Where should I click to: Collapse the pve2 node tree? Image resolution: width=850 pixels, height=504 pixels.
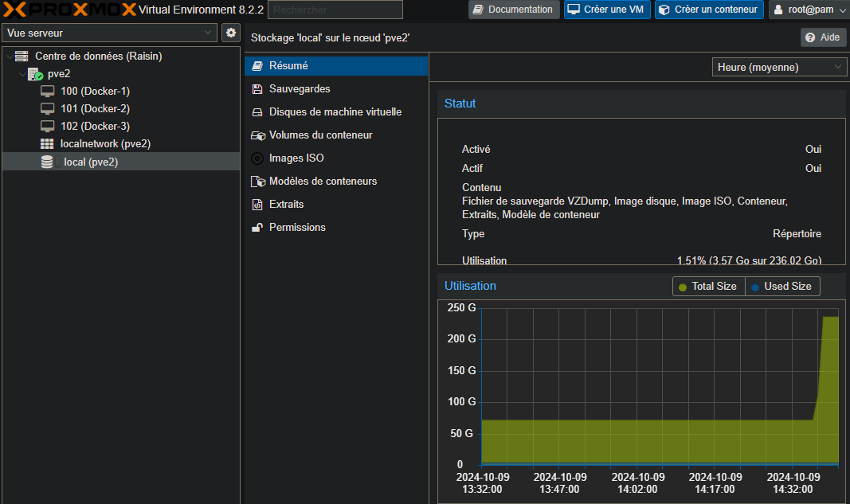click(x=22, y=74)
